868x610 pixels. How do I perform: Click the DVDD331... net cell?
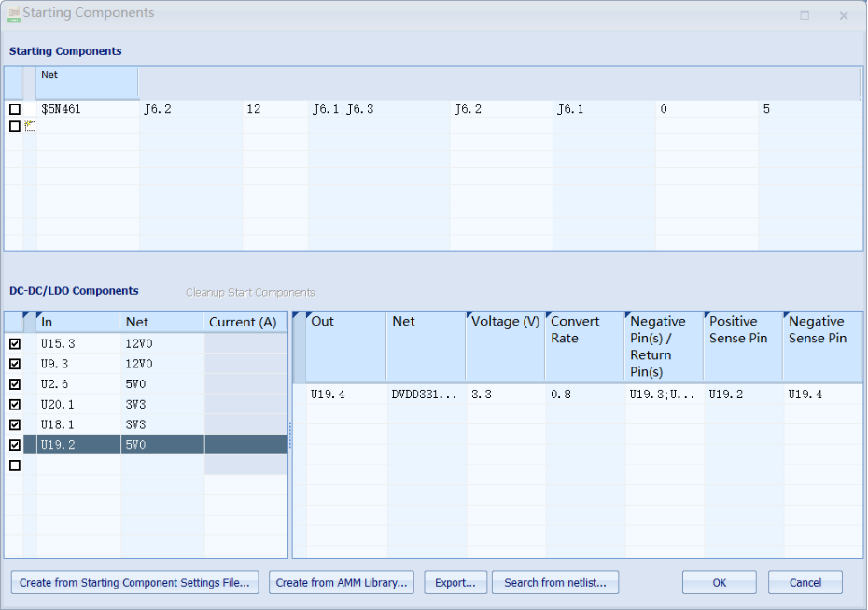[427, 395]
